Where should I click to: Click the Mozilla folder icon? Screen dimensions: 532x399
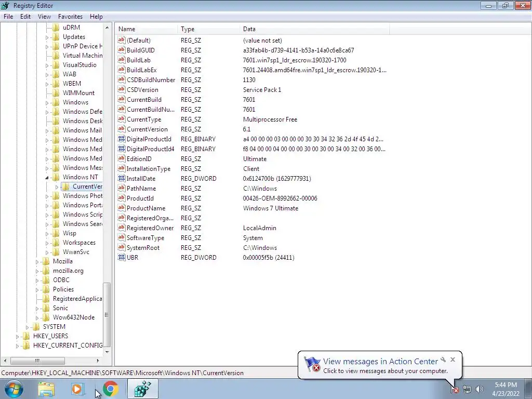point(46,261)
